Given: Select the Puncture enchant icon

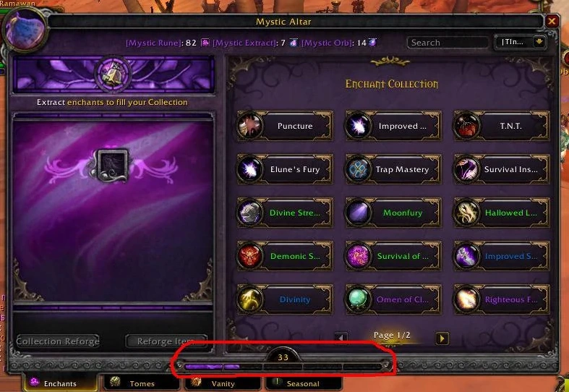Looking at the screenshot, I should pyautogui.click(x=249, y=126).
